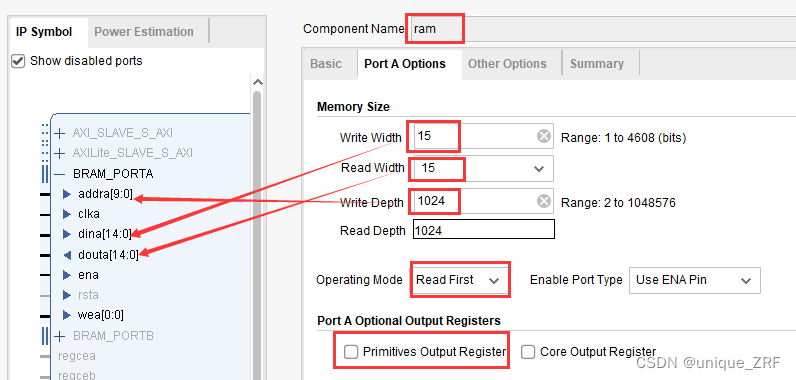Open the Summary tab
The image size is (796, 380).
point(597,64)
